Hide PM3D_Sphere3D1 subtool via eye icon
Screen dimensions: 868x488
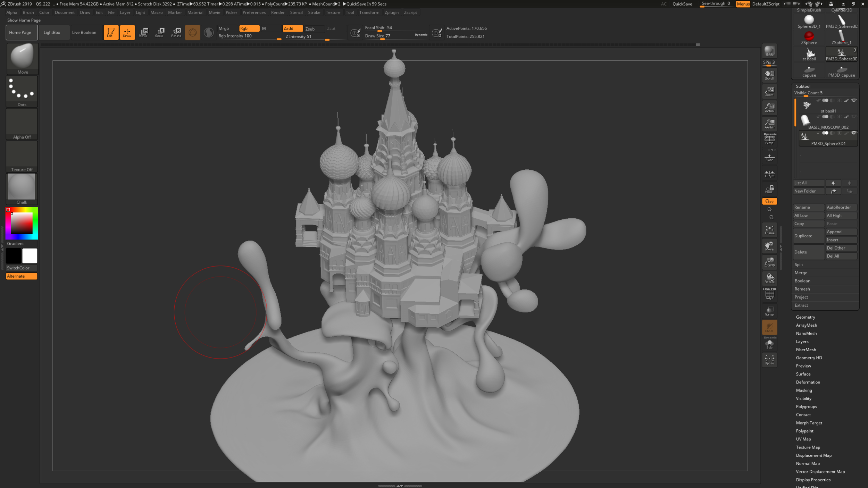click(854, 133)
